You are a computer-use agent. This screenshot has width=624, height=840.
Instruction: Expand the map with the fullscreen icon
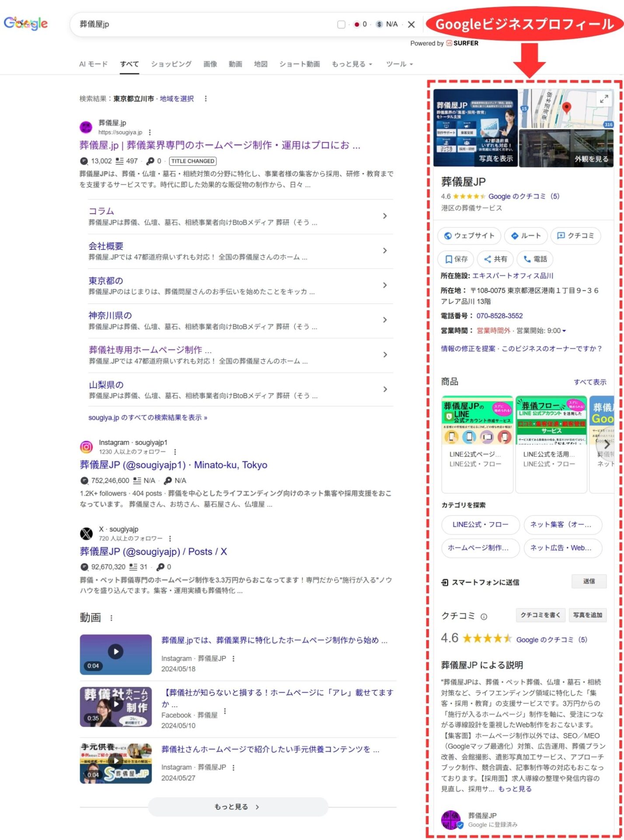click(604, 99)
